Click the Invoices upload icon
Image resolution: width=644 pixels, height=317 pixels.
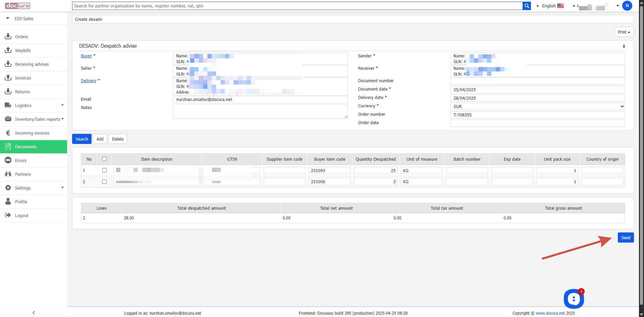click(8, 77)
